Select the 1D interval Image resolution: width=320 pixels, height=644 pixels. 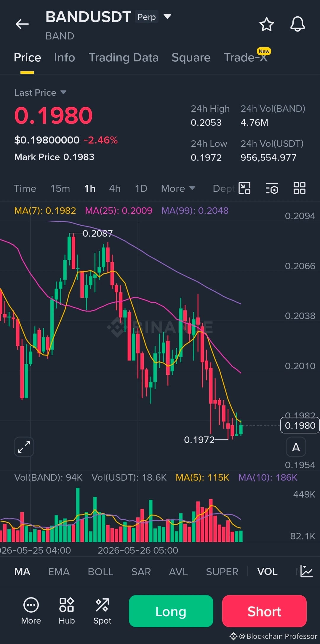point(141,188)
